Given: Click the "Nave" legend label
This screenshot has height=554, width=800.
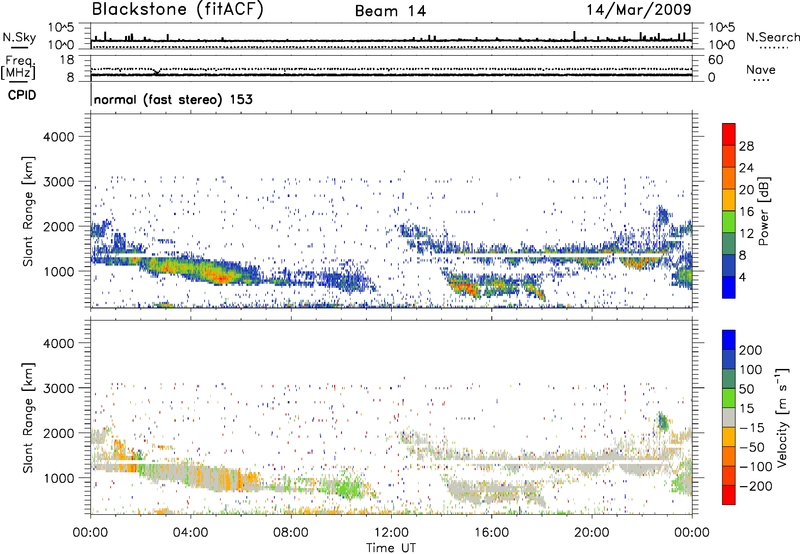Looking at the screenshot, I should [x=760, y=70].
